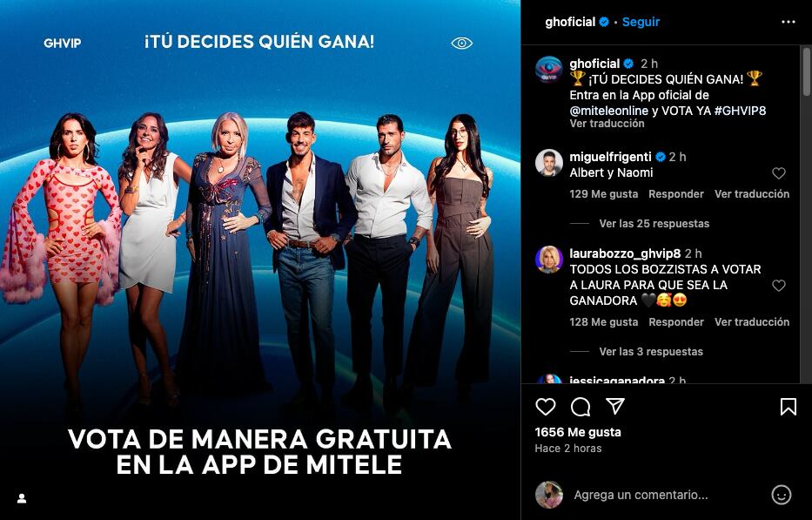Viewport: 812px width, 520px height.
Task: Share post via paper plane icon
Action: coord(614,406)
